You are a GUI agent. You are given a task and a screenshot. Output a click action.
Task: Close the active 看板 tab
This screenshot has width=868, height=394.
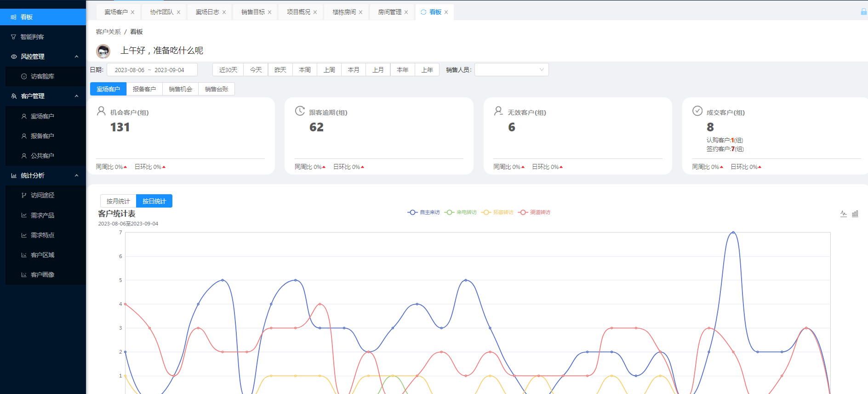click(446, 12)
